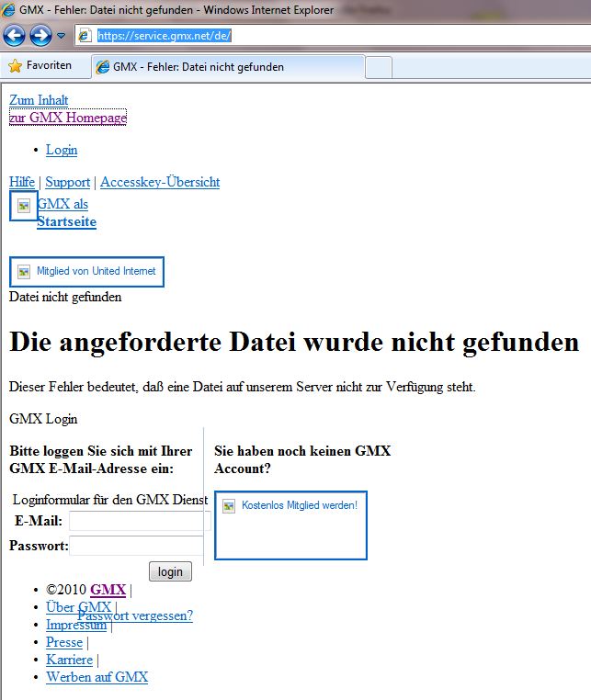Click the browser Back arrow button

click(14, 35)
